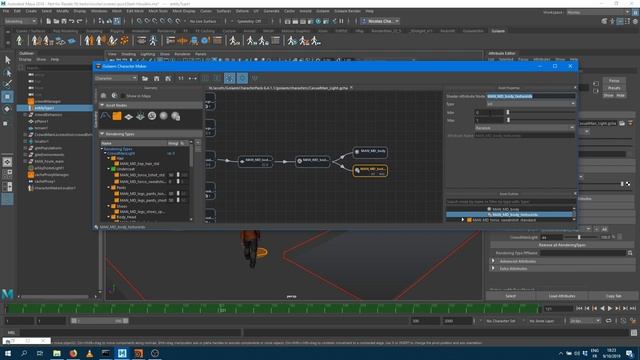Collapse the Pants folder in rendering types tree
640x360 pixels.
(x=109, y=187)
